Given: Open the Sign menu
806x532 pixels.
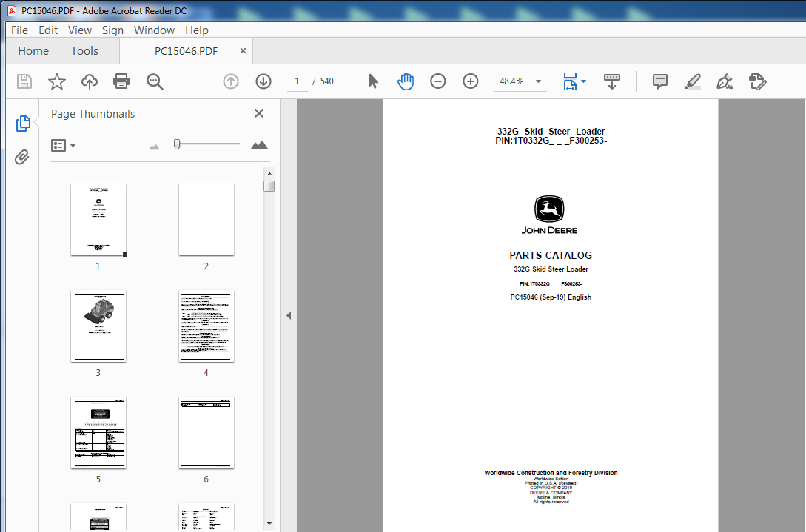Looking at the screenshot, I should click(x=112, y=30).
